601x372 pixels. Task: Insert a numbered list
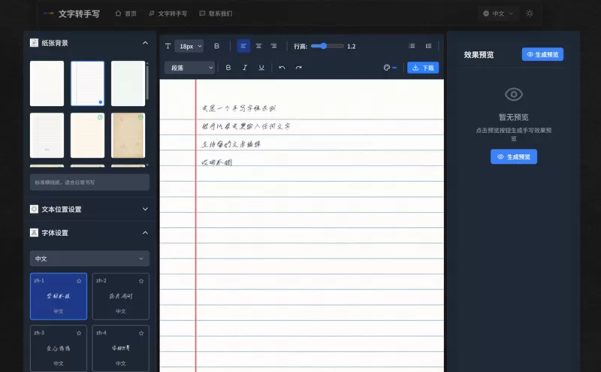[x=429, y=46]
